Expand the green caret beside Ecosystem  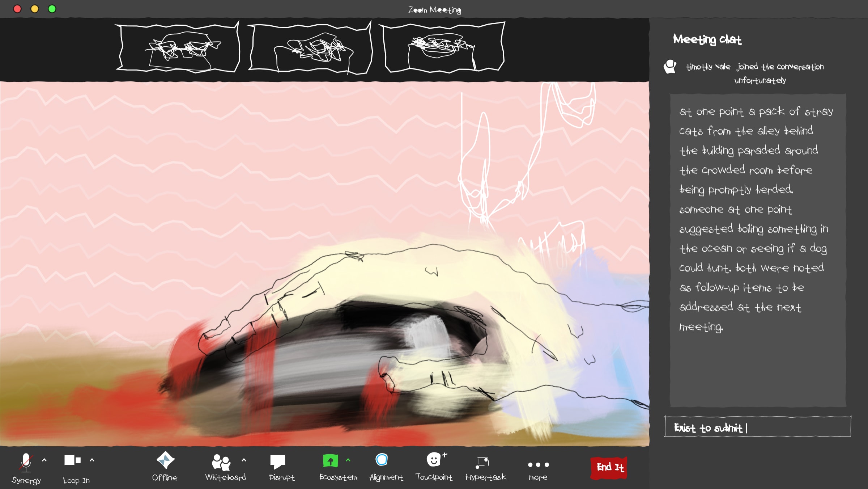(348, 460)
